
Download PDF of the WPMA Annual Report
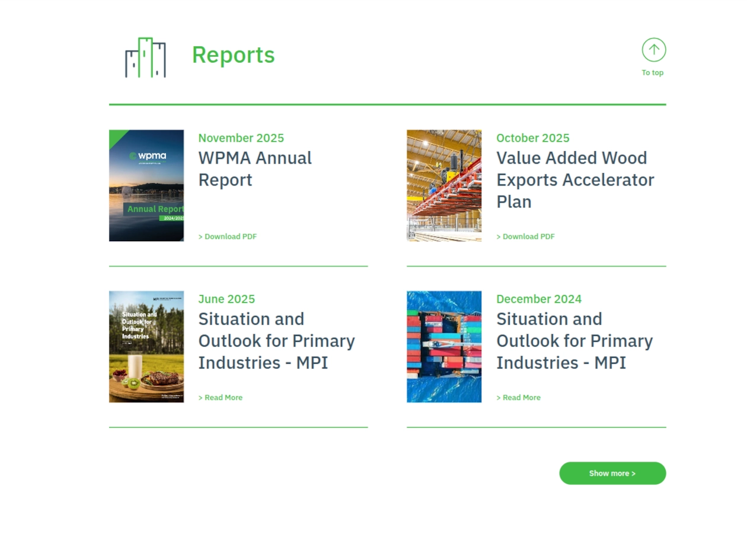(x=228, y=236)
